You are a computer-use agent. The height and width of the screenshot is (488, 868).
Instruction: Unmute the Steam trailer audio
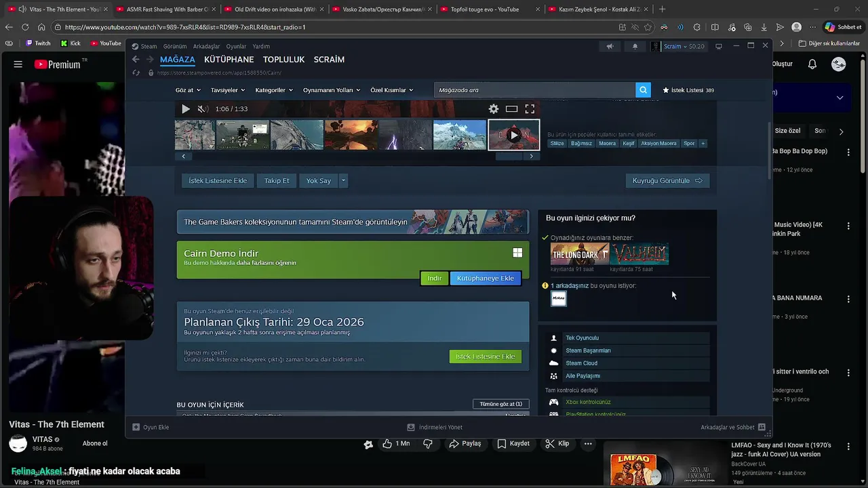coord(201,109)
